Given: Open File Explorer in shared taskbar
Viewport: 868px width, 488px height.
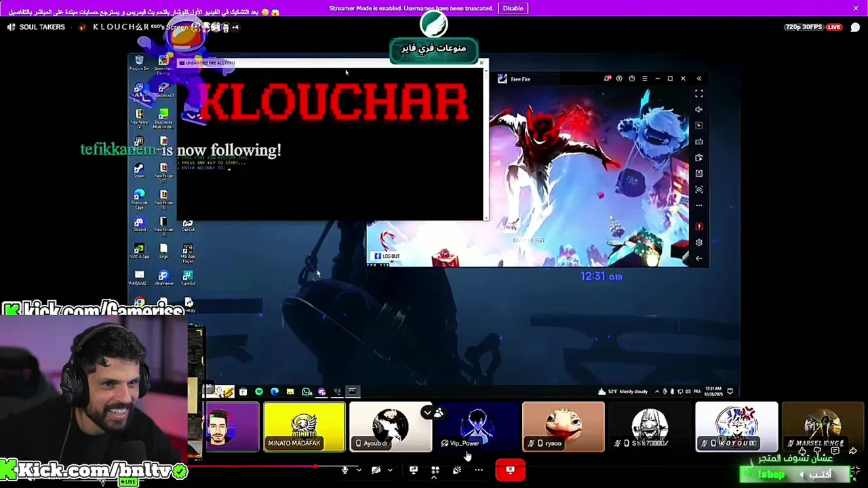Looking at the screenshot, I should coord(290,392).
